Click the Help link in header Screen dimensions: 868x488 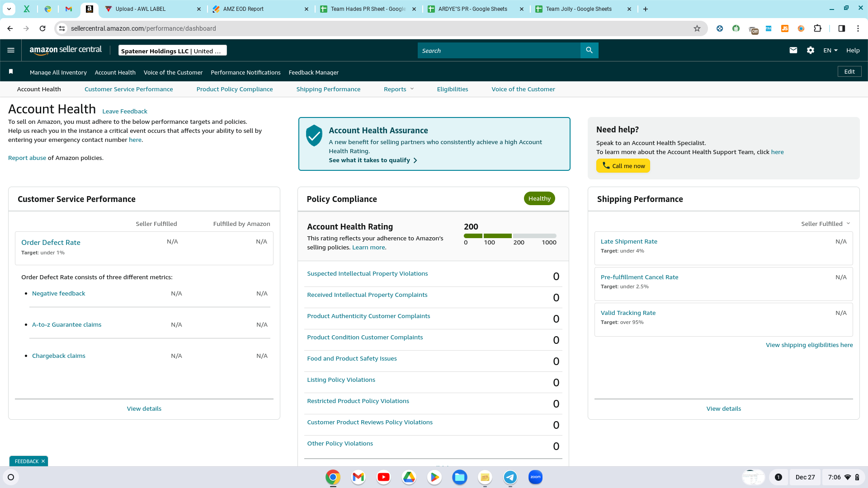tap(853, 50)
